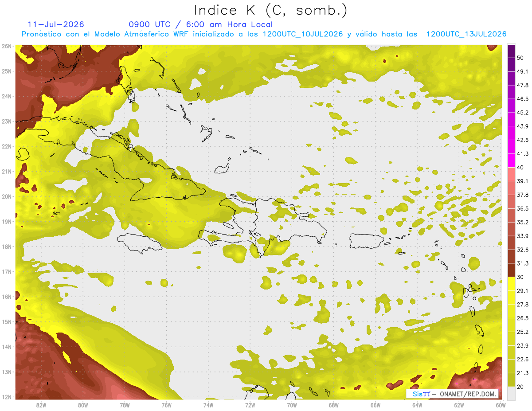532x411 pixels.
Task: Click the longitude label "62W"
Action: [459, 405]
